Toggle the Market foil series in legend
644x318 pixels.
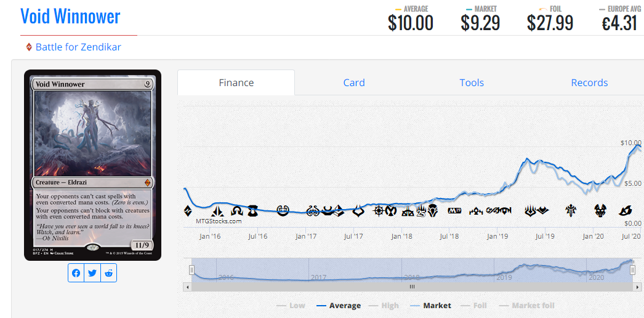point(527,305)
